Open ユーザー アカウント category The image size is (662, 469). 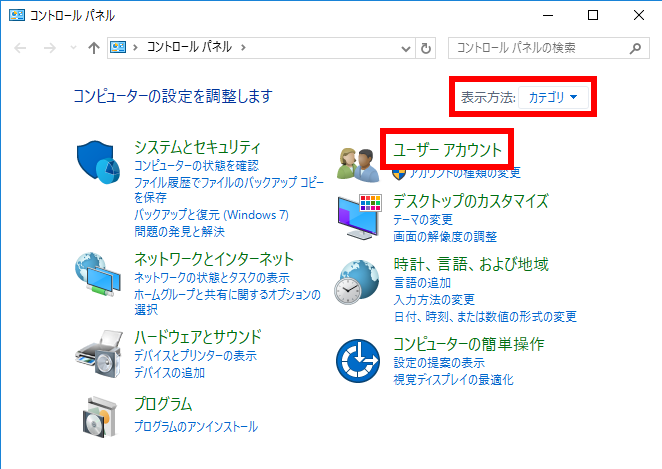(x=447, y=150)
